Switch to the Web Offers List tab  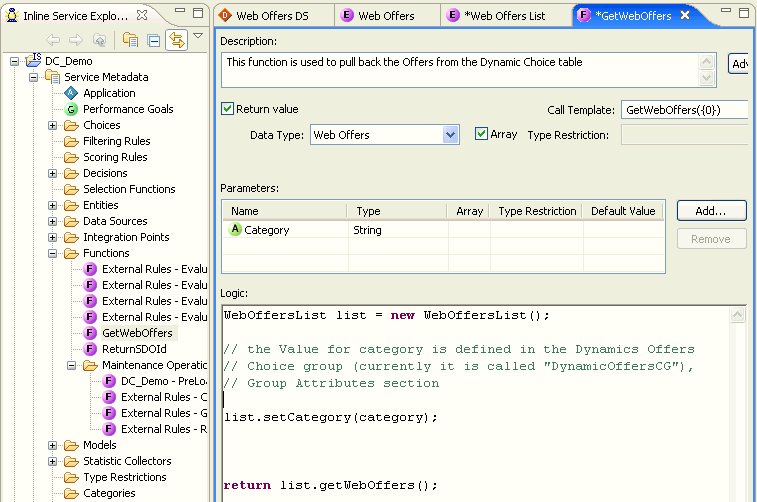(x=504, y=15)
